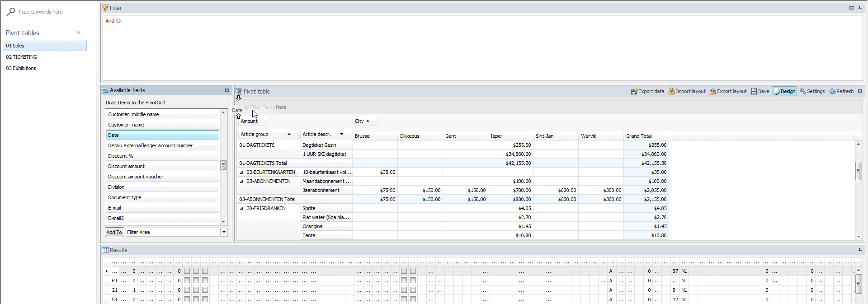The height and width of the screenshot is (304, 868).
Task: Tick the first checkbox in first results row
Action: click(x=187, y=271)
